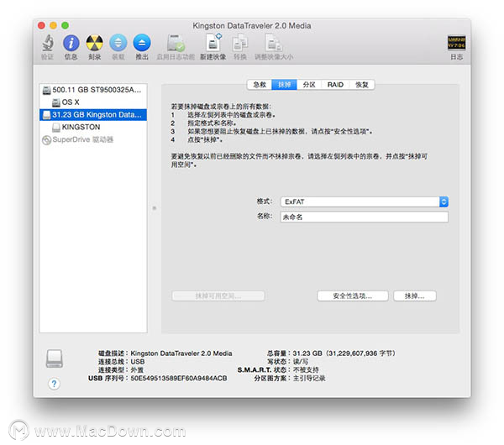The height and width of the screenshot is (445, 504).
Task: Select the 500.11 GB ST9500325A disk
Action: (93, 90)
